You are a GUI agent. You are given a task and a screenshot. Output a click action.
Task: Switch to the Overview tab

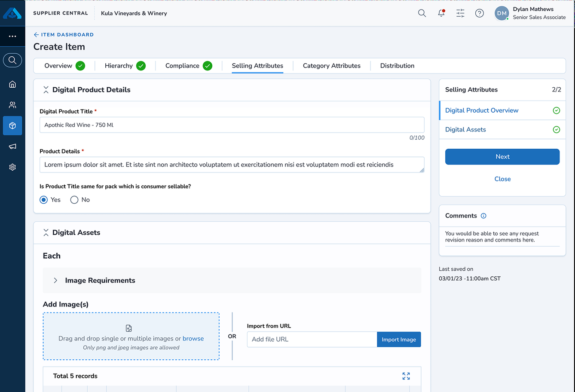point(58,66)
